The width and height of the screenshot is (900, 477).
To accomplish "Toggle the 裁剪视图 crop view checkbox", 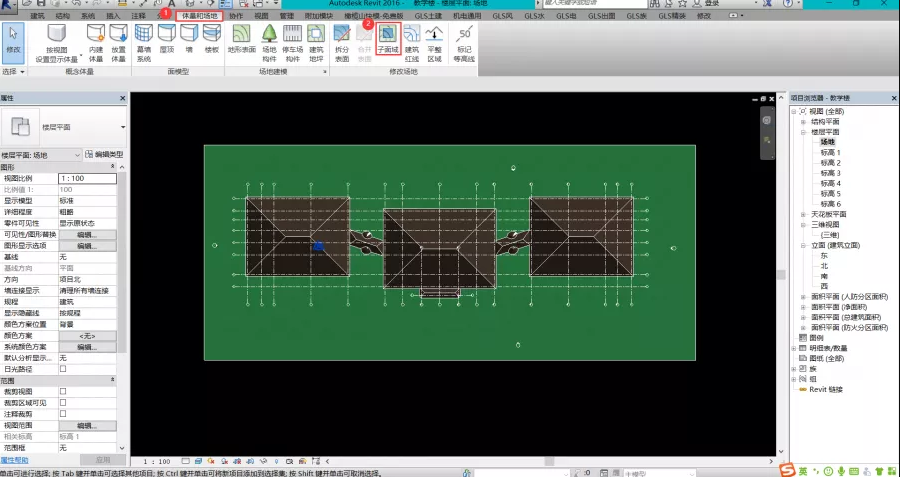I will coord(63,391).
